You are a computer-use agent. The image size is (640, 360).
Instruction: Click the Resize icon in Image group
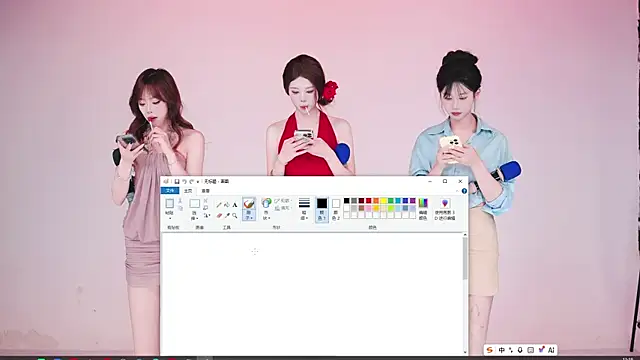coord(206,208)
